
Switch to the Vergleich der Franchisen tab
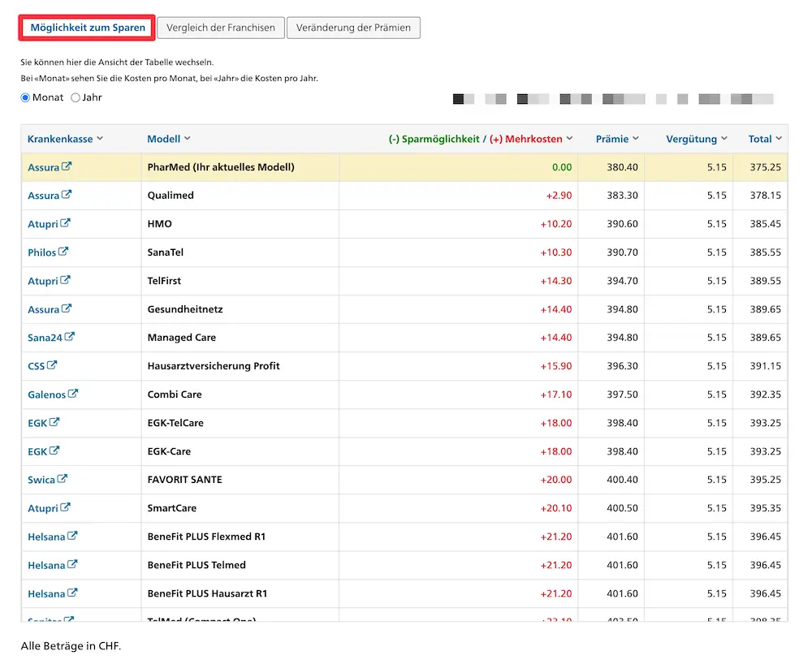(x=220, y=27)
